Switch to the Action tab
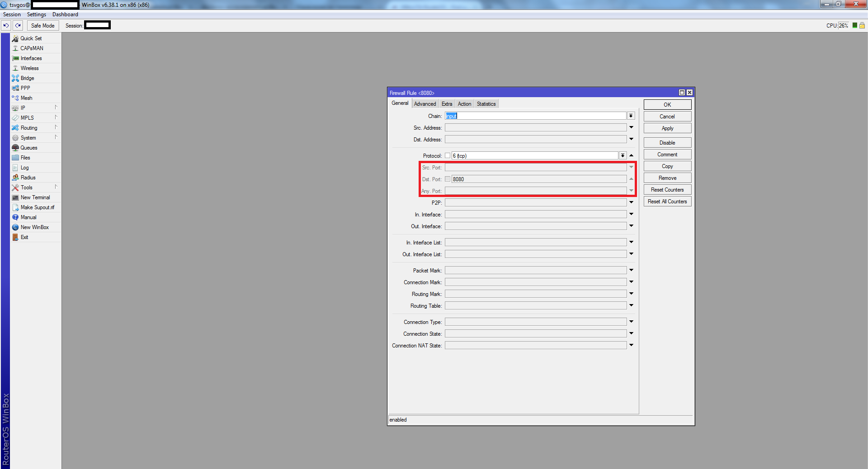 464,104
